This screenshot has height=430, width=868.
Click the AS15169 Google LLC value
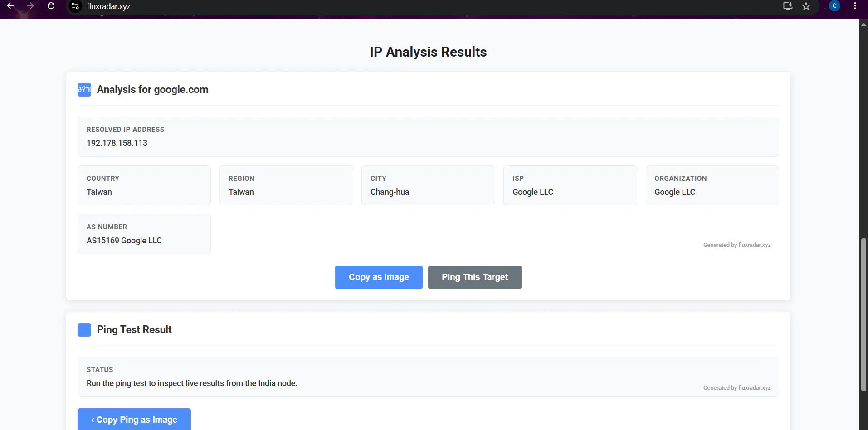tap(124, 241)
